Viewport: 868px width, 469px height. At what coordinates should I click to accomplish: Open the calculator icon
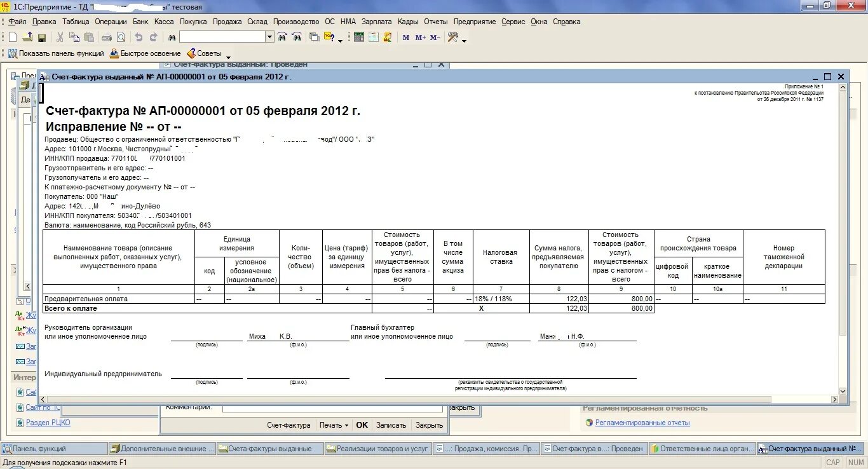coord(359,37)
